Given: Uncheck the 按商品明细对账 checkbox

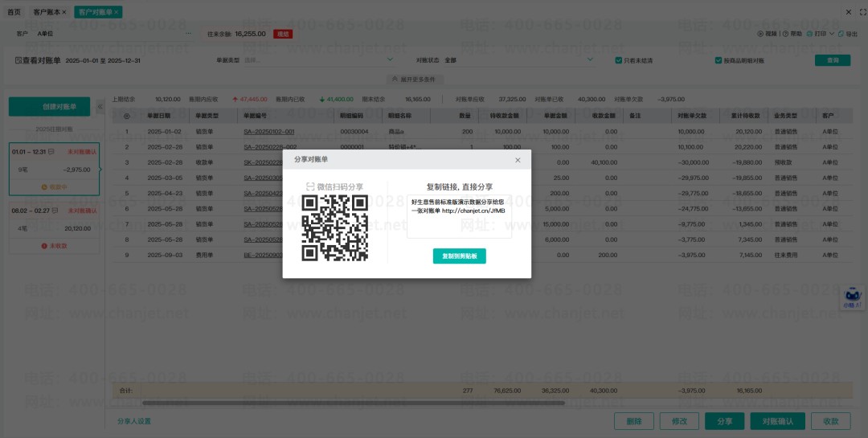Looking at the screenshot, I should [719, 60].
